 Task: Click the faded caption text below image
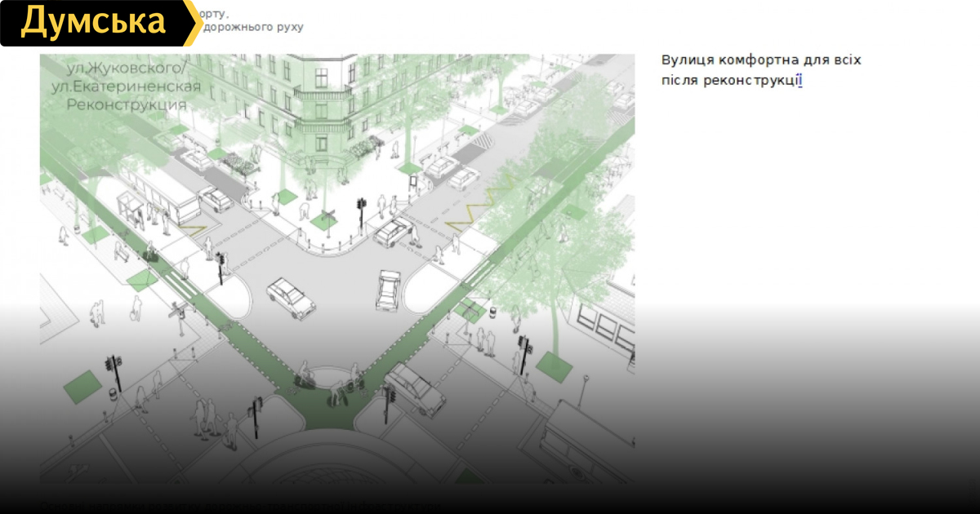(241, 506)
